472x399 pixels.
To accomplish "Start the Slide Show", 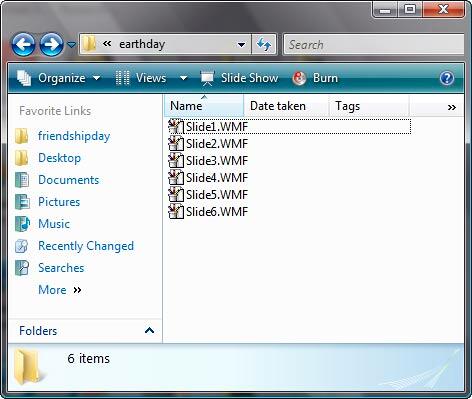I will coord(239,78).
